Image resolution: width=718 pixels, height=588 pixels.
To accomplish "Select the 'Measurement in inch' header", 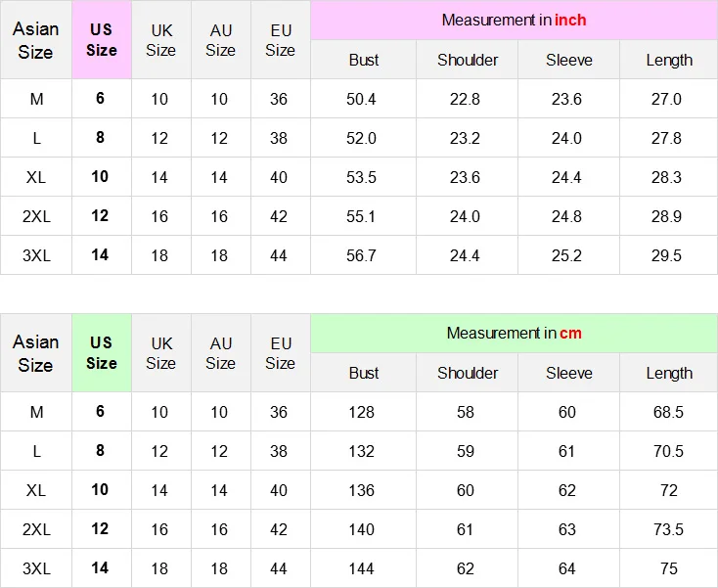I will point(514,21).
